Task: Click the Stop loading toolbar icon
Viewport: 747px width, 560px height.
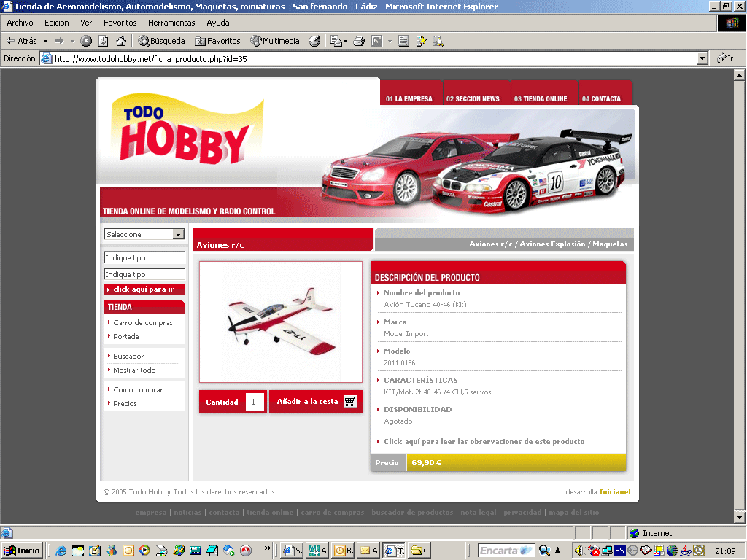Action: [x=86, y=41]
